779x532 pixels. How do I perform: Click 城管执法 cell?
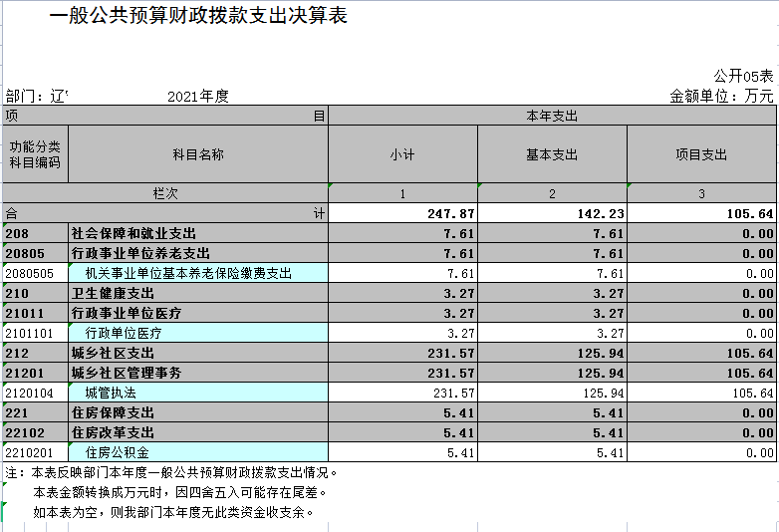(x=198, y=393)
